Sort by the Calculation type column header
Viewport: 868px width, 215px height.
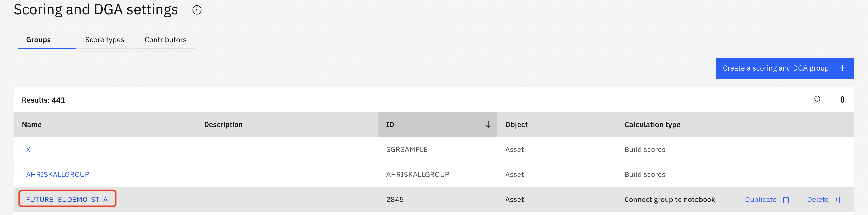pos(652,125)
